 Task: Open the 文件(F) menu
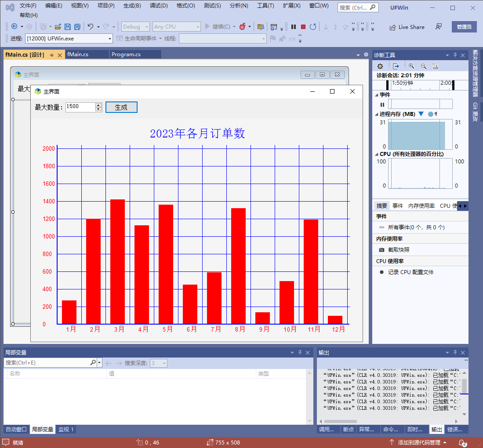[28, 6]
